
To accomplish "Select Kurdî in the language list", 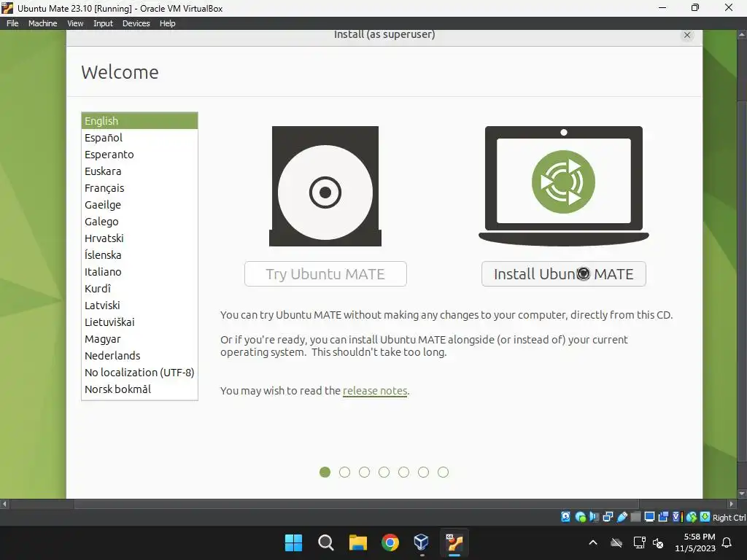I will (x=139, y=289).
